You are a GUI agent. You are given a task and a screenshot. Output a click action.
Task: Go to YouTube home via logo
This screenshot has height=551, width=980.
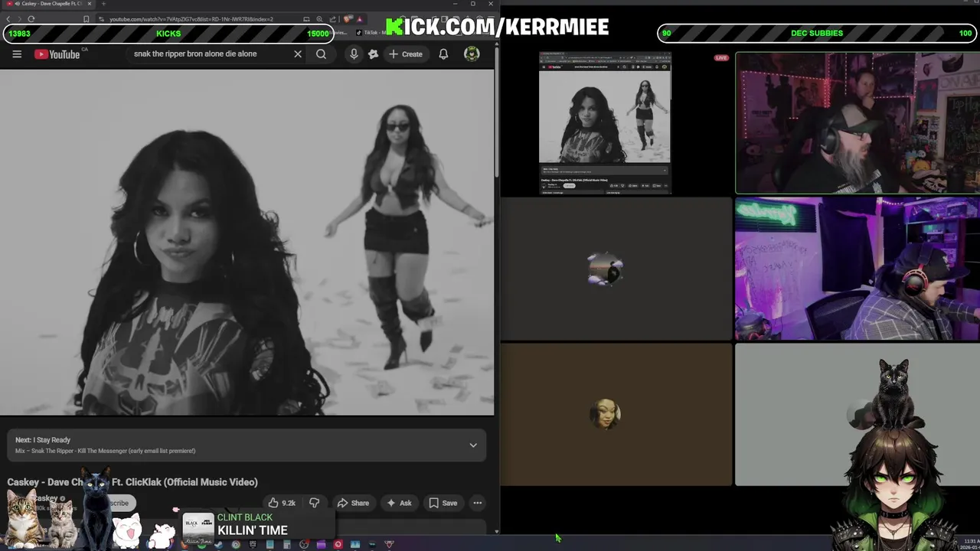pyautogui.click(x=57, y=54)
